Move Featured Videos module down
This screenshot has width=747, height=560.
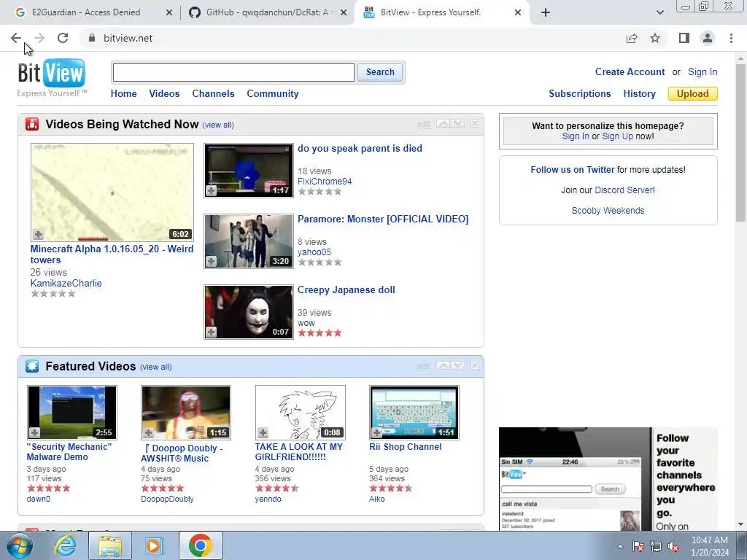(458, 365)
